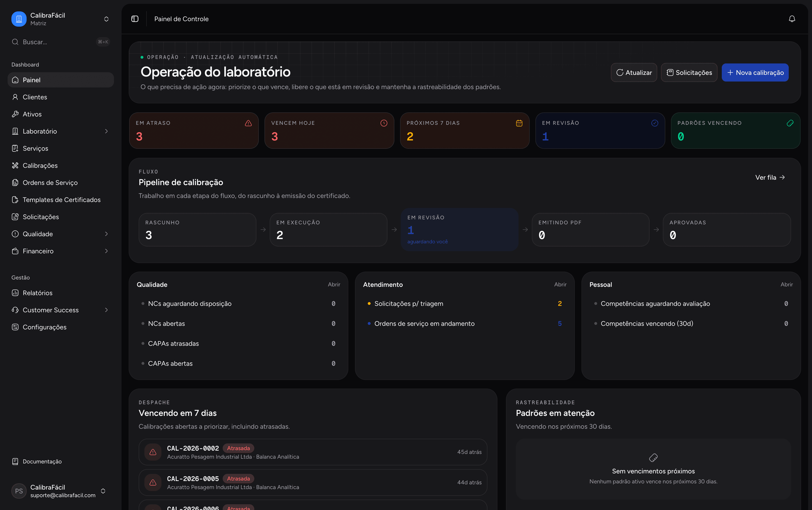
Task: Click 'Ordens de serviço em andamento' row
Action: (x=465, y=323)
